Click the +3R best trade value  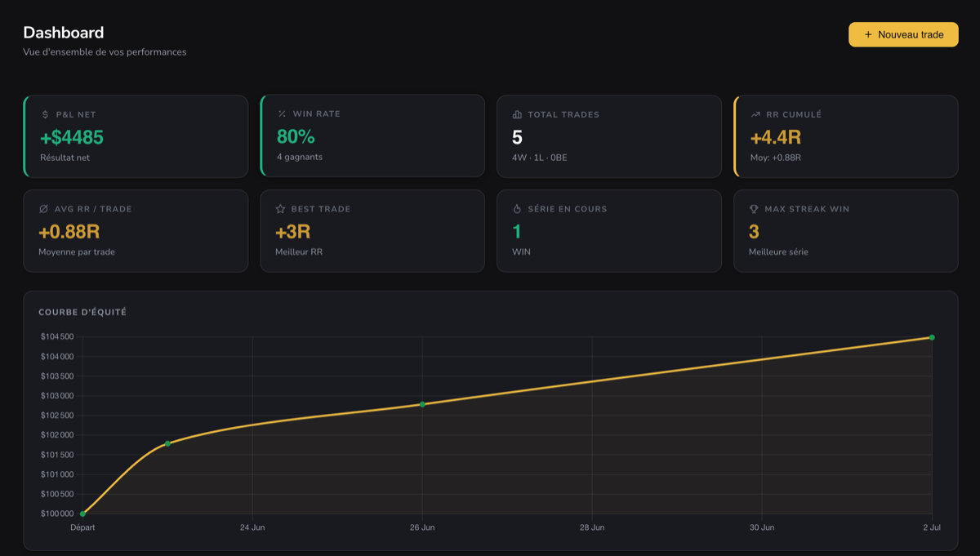click(293, 232)
